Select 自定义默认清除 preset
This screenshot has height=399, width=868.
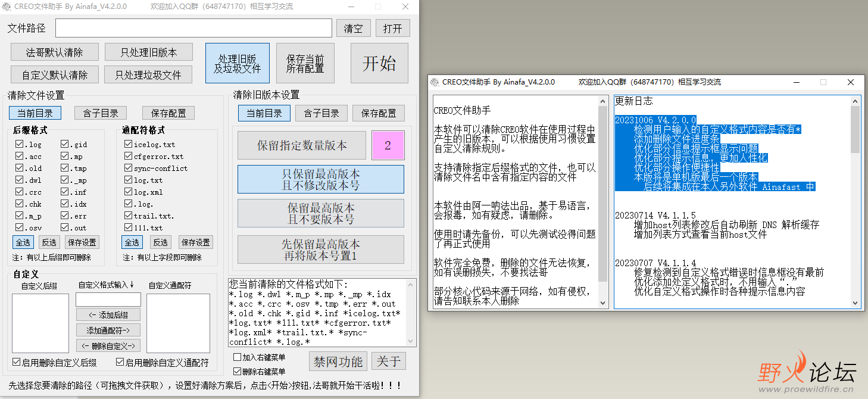click(54, 74)
